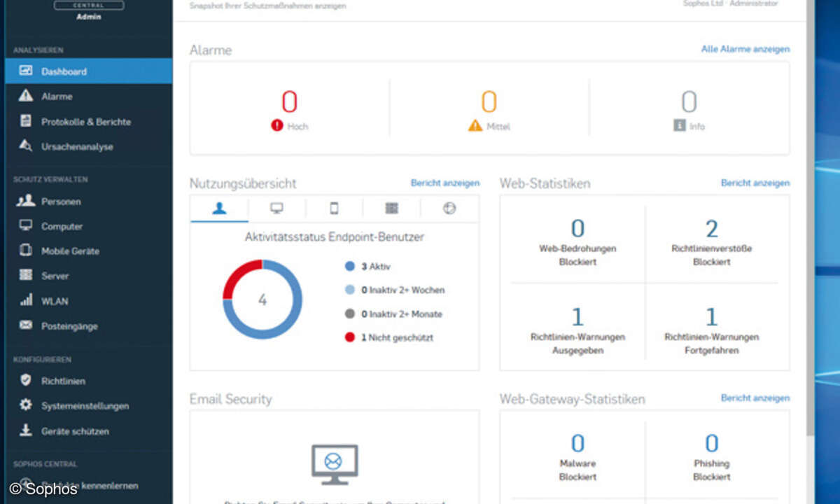Click '0 Inaktiv 2+ Wochen' legend entry
The height and width of the screenshot is (504, 840).
[x=395, y=290]
